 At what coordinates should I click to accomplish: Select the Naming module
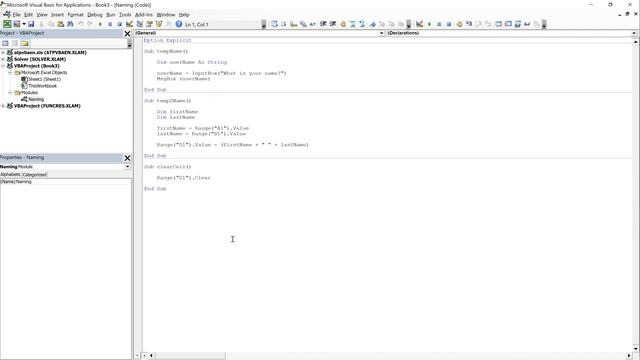point(36,99)
